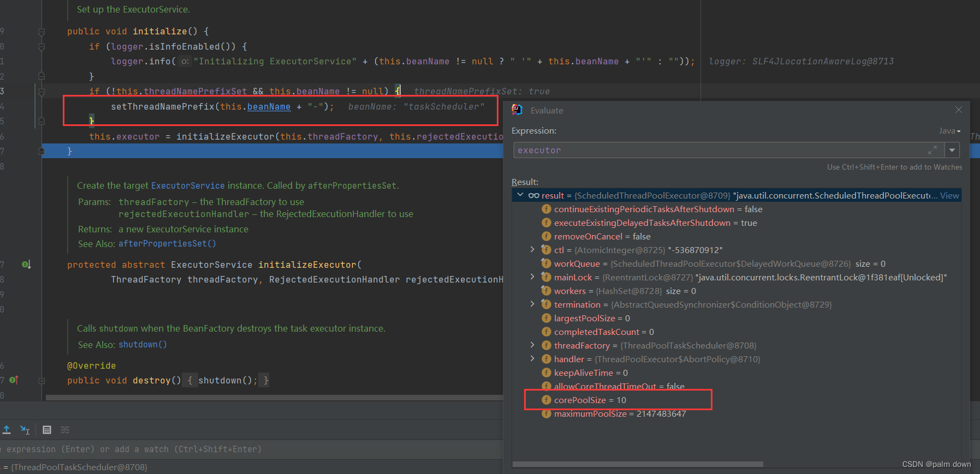Click inline hint logger: SLF4JLocationAwareLog@8713
Image resolution: width=980 pixels, height=474 pixels.
(801, 61)
